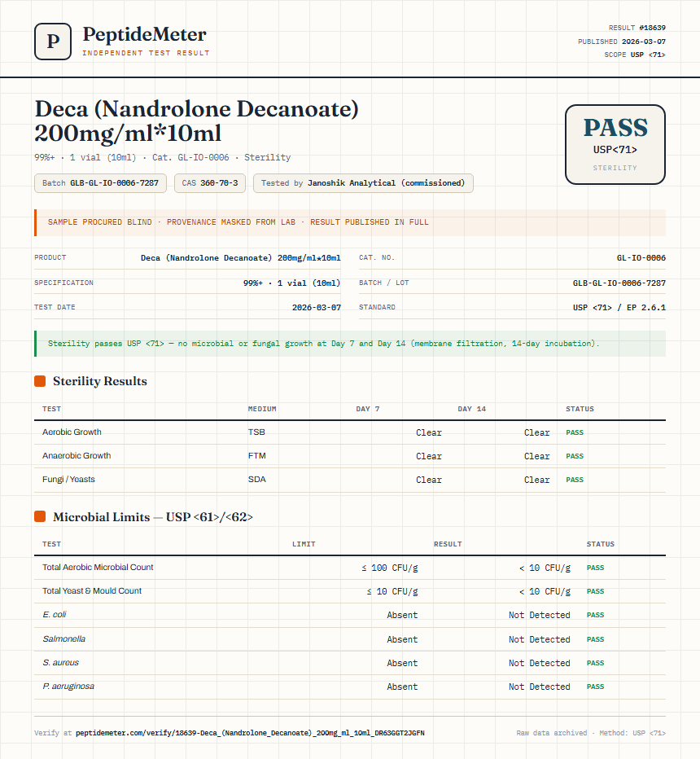The width and height of the screenshot is (700, 759).
Task: Click the PASS status for Total Aerobic Microbial Count
Action: click(596, 568)
